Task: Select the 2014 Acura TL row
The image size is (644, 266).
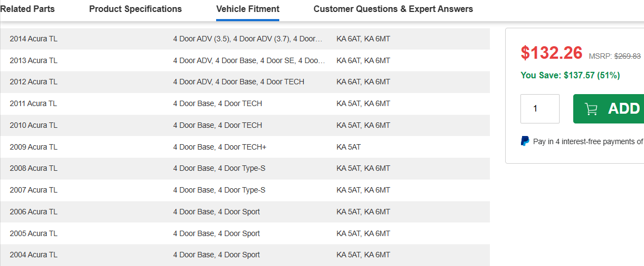Action: (245, 39)
